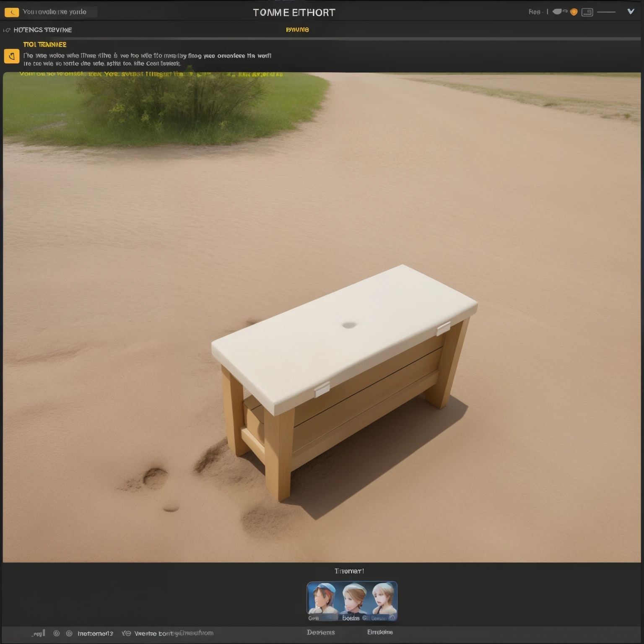Viewport: 644px width, 644px height.
Task: Click the small icon before 'HOTENGS TTEVINE'
Action: pos(7,30)
